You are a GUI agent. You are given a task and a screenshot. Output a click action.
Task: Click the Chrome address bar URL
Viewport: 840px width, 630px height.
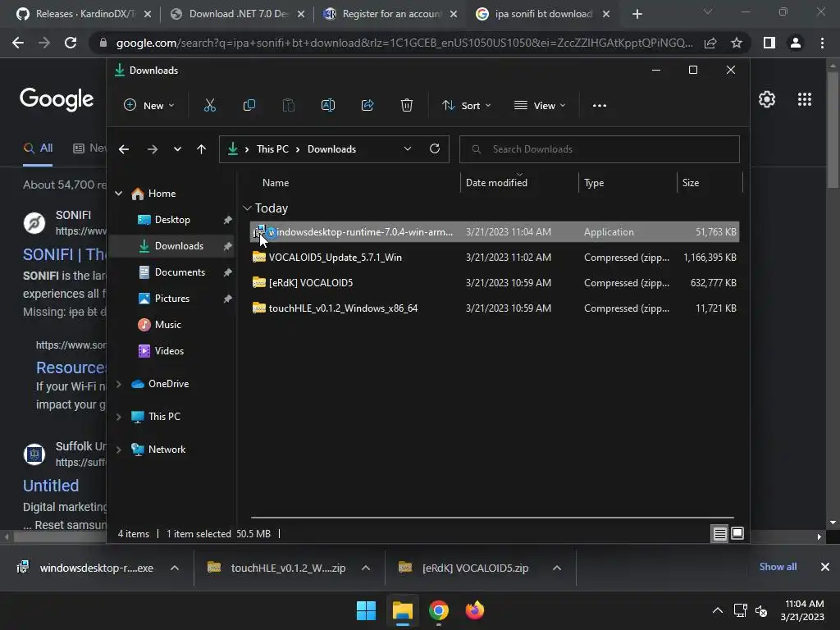[x=404, y=43]
